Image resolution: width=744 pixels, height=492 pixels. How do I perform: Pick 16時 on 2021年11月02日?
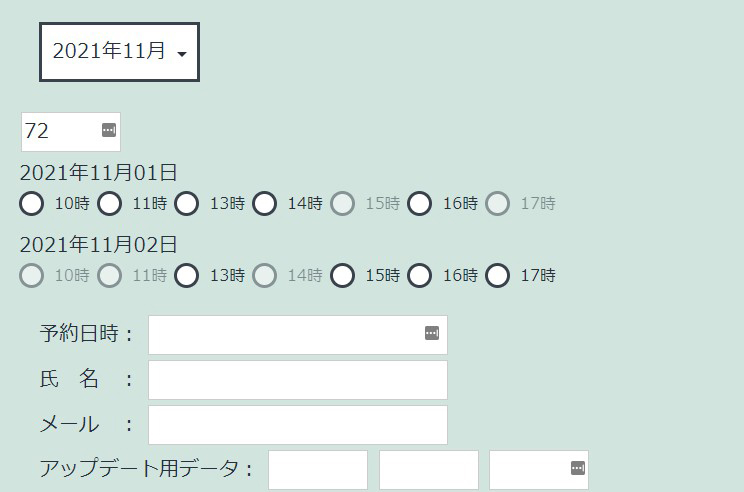[420, 276]
